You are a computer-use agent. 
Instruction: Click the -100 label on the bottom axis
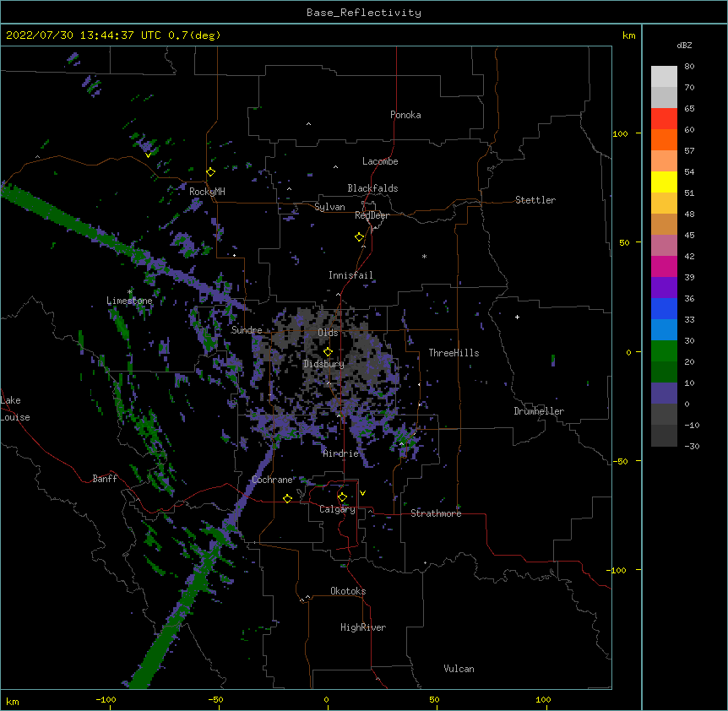106,699
